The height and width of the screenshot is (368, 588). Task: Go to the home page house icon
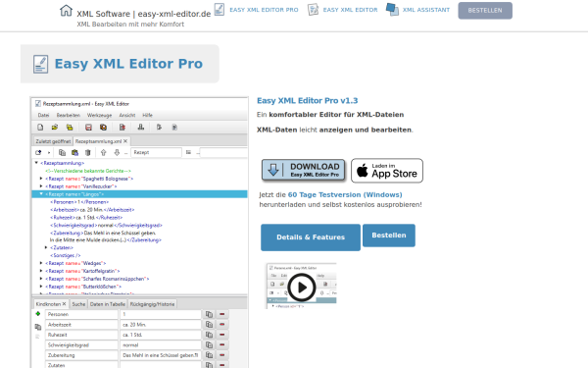(66, 11)
